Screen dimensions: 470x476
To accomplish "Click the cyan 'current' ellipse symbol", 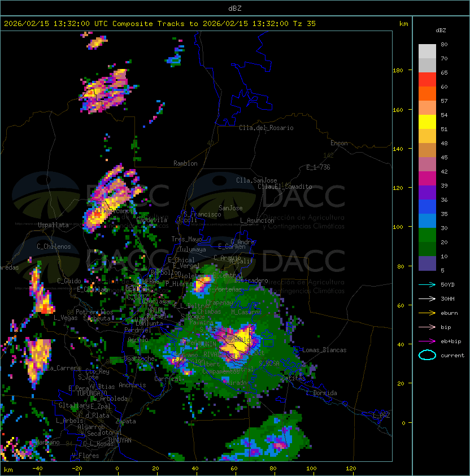I will point(427,355).
